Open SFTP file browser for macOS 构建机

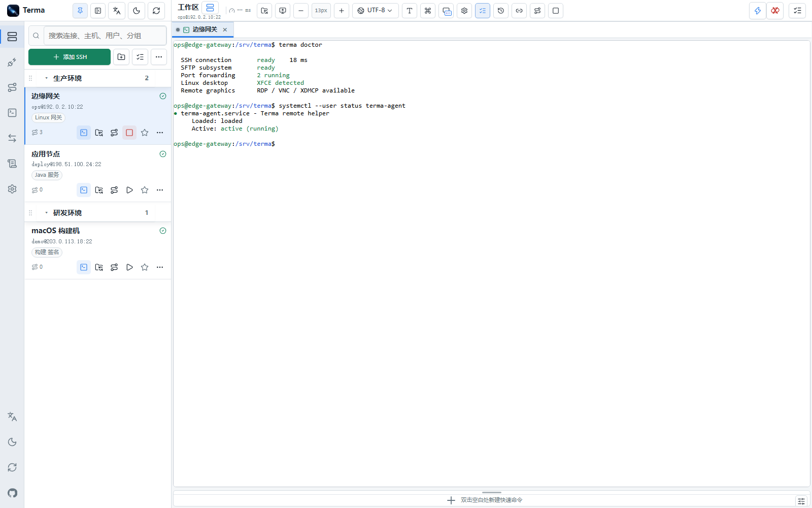pos(99,267)
